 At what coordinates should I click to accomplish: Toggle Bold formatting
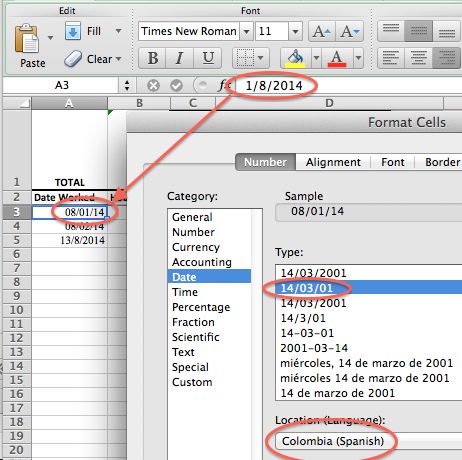(152, 58)
